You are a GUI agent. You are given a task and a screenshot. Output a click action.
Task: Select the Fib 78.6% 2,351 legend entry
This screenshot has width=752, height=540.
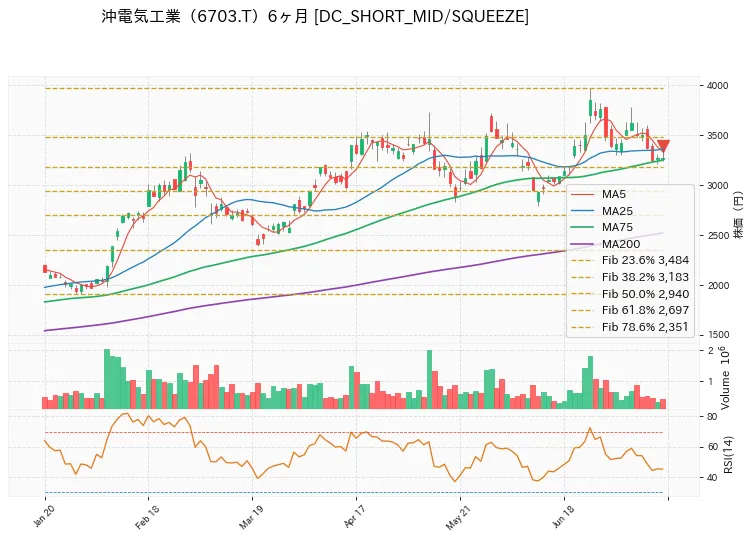point(631,327)
